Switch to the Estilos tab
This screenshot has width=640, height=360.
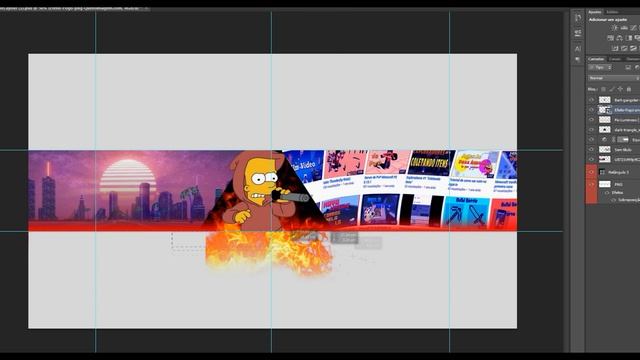[x=612, y=12]
